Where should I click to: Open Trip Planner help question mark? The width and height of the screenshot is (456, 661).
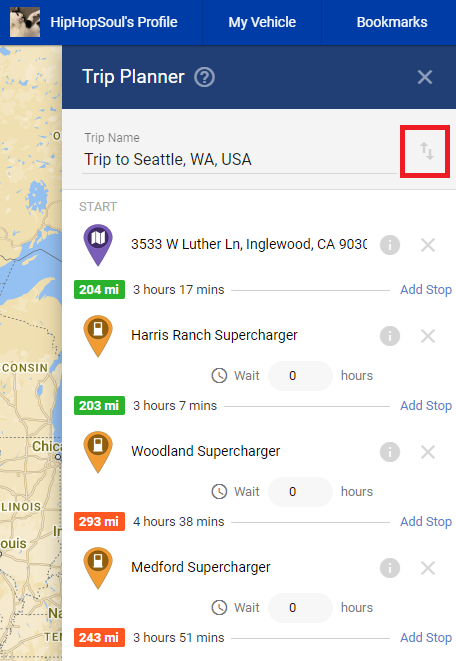[x=204, y=78]
